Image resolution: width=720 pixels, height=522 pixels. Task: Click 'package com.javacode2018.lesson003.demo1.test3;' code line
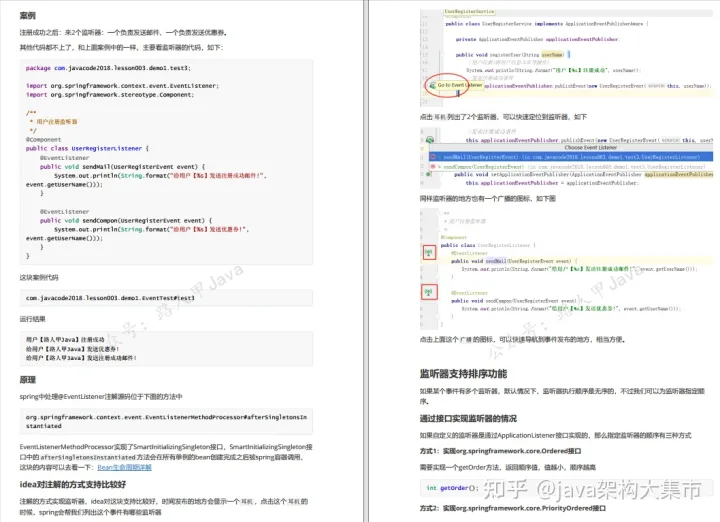tap(108, 68)
